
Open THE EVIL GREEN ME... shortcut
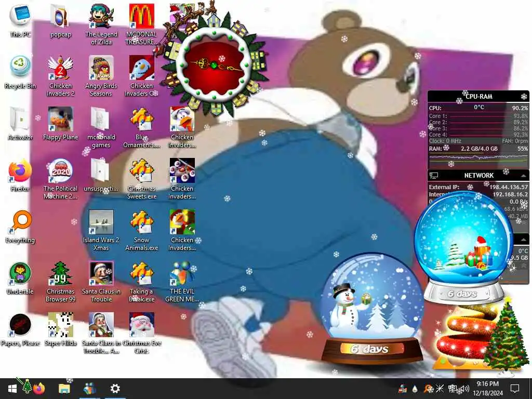182,282
